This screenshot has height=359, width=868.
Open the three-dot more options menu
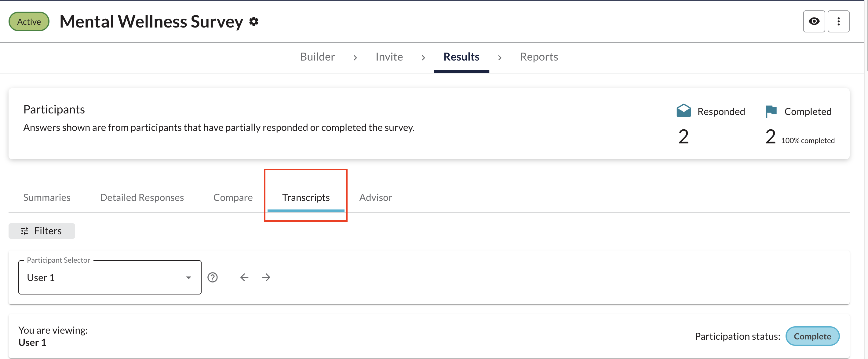838,22
